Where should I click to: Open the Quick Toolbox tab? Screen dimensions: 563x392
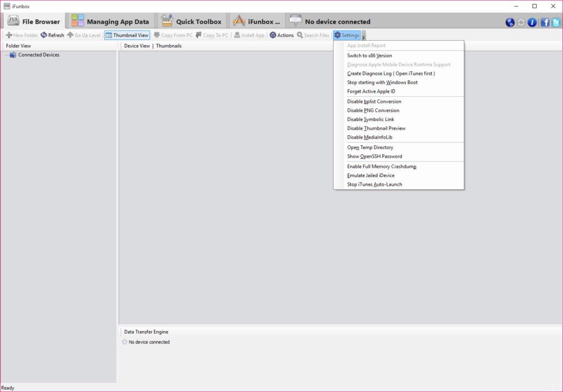point(191,21)
